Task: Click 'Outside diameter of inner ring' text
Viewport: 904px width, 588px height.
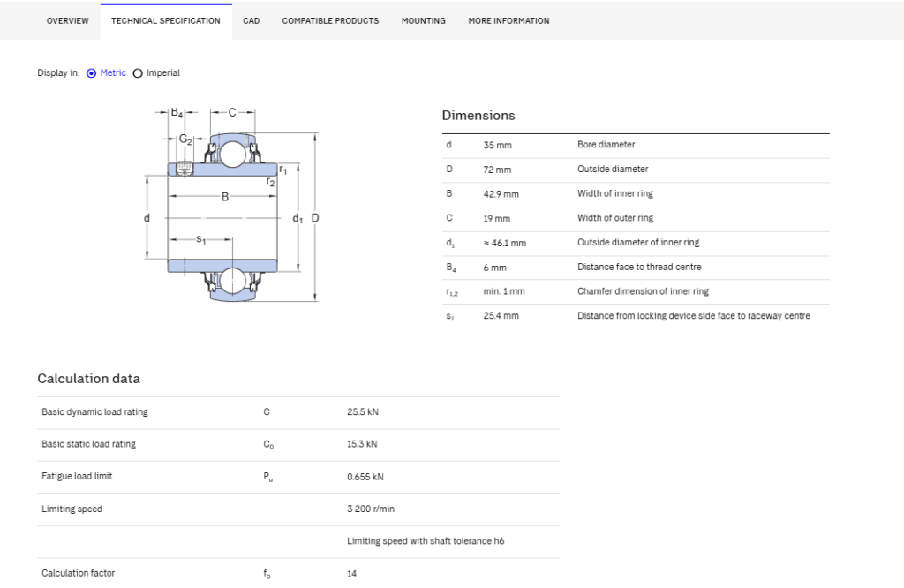Action: 638,243
